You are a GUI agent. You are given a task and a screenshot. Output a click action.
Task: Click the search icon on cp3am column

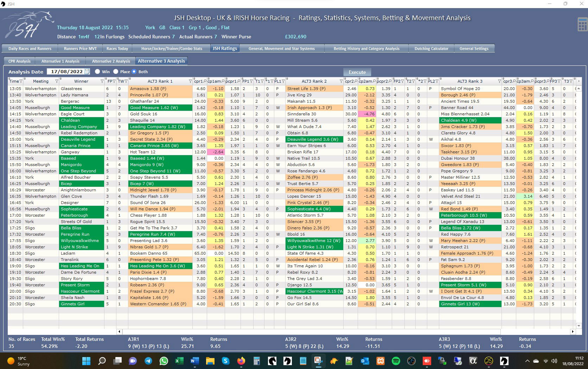[532, 81]
